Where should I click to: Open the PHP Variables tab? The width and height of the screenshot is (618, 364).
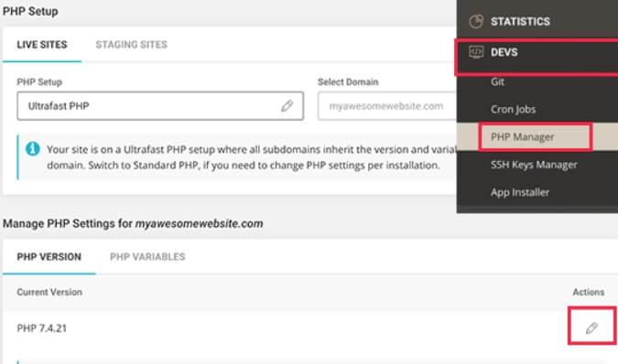(x=147, y=257)
